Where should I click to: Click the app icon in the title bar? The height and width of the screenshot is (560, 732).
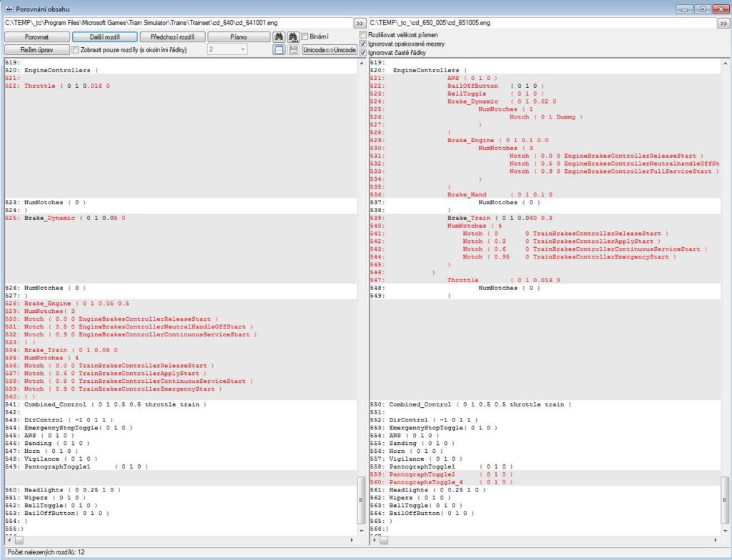point(9,8)
